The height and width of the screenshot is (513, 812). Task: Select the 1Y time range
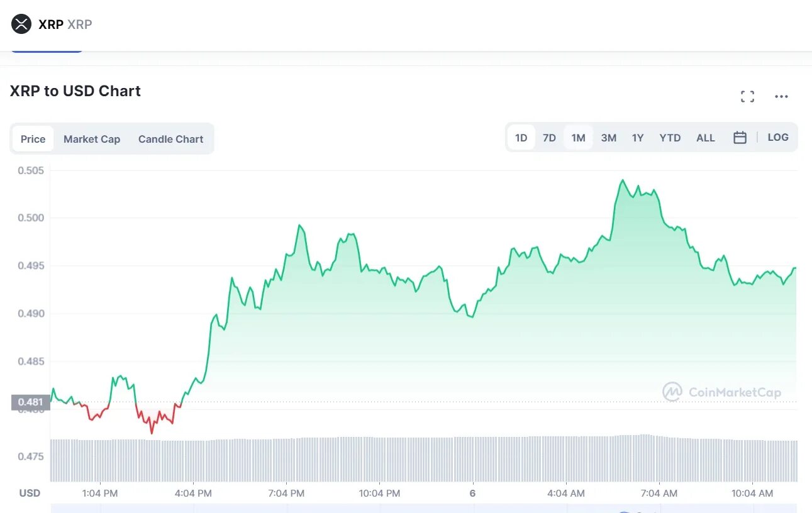tap(638, 138)
